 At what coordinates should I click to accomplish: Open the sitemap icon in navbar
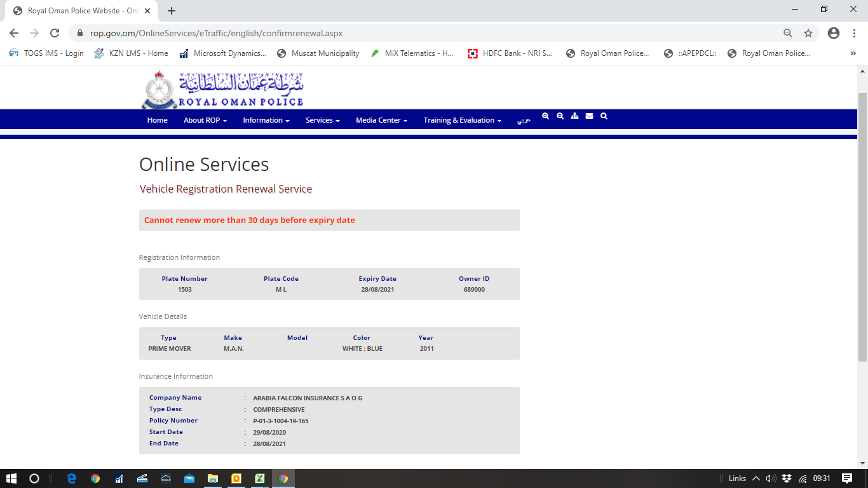(x=574, y=116)
